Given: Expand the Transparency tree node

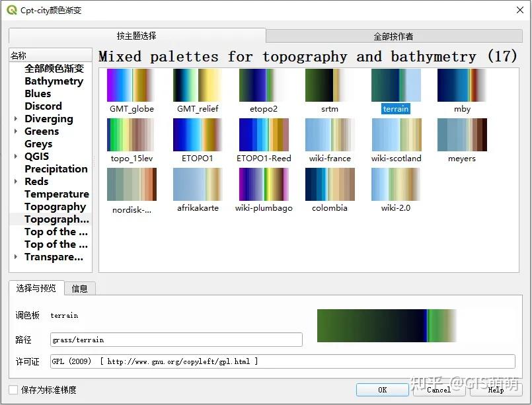Looking at the screenshot, I should tap(16, 257).
